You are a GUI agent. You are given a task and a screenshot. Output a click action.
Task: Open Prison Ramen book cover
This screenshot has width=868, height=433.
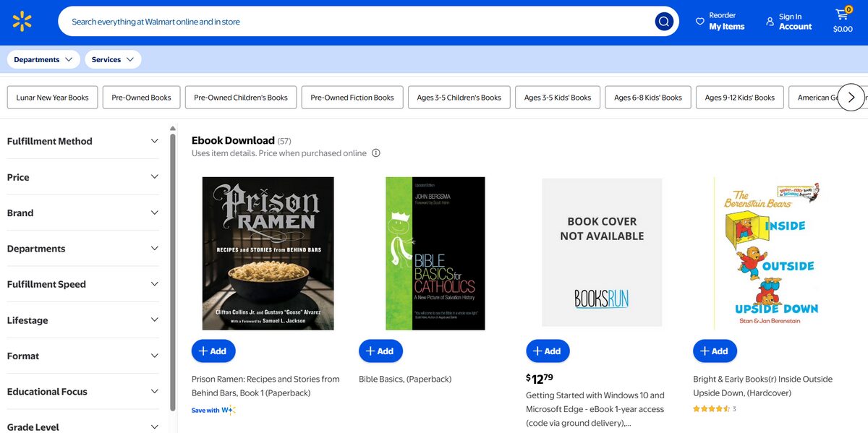tap(268, 254)
